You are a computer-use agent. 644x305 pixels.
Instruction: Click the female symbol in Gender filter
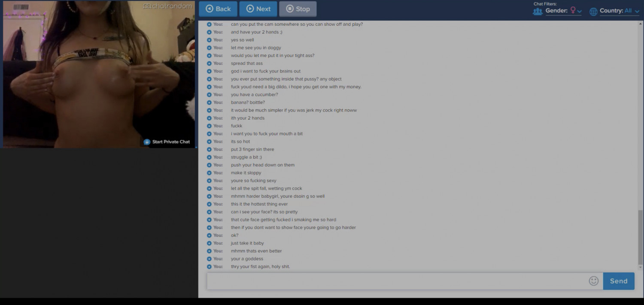coord(573,10)
